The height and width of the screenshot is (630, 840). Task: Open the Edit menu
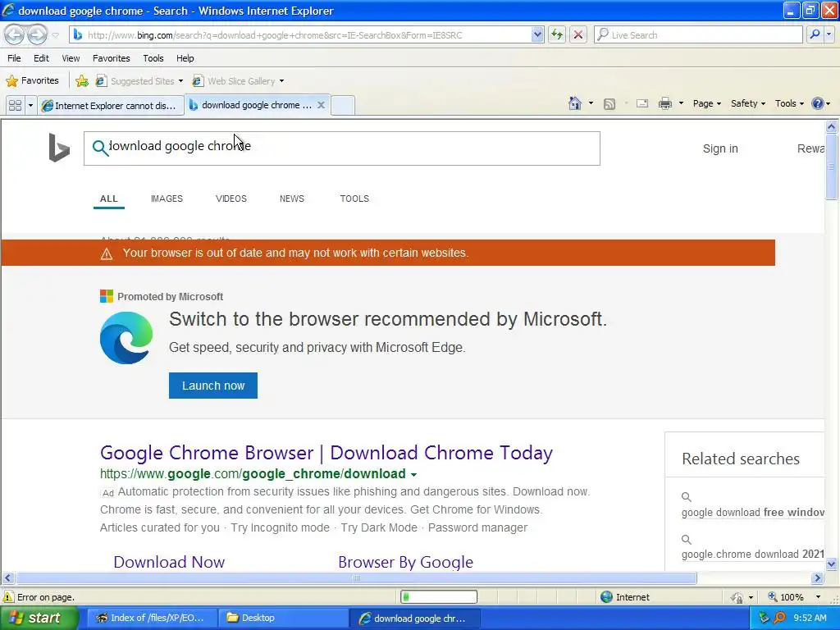point(41,58)
